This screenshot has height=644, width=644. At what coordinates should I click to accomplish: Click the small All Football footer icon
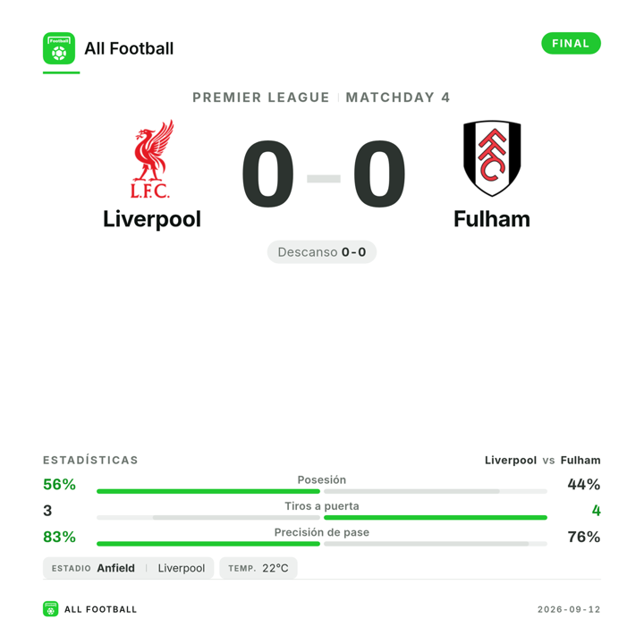point(50,609)
